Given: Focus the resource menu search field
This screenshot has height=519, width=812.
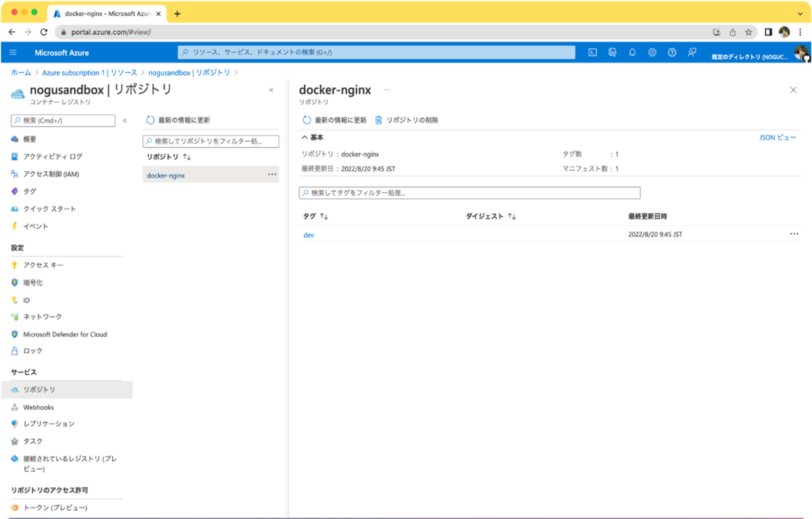Looking at the screenshot, I should pyautogui.click(x=63, y=120).
